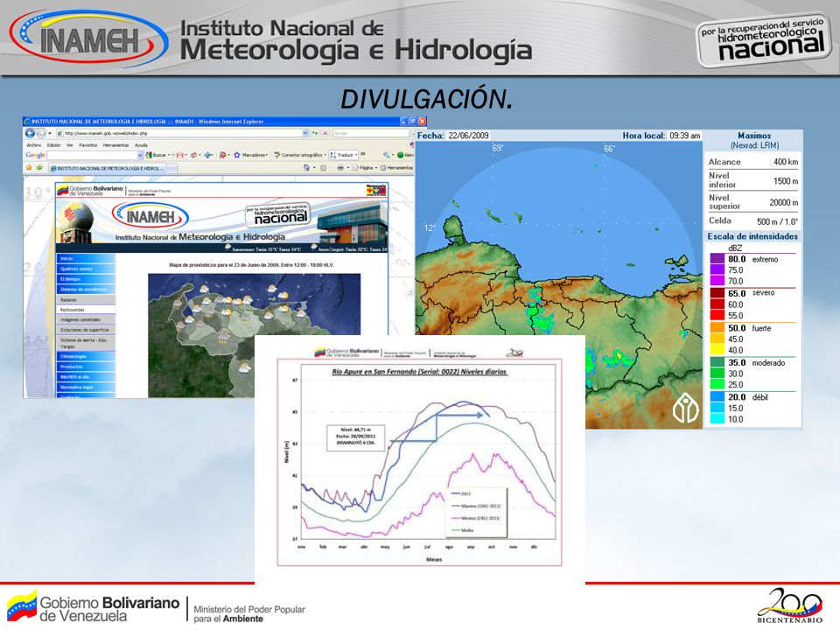Viewport: 840px width, 630px height.
Task: Click the 50.0 fuerte orange swatch
Action: [x=717, y=328]
